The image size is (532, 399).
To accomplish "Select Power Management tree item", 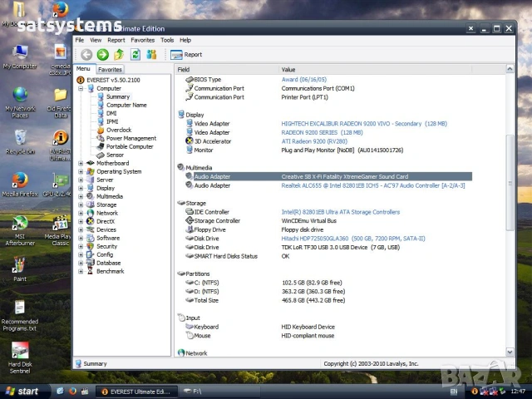I will [131, 138].
